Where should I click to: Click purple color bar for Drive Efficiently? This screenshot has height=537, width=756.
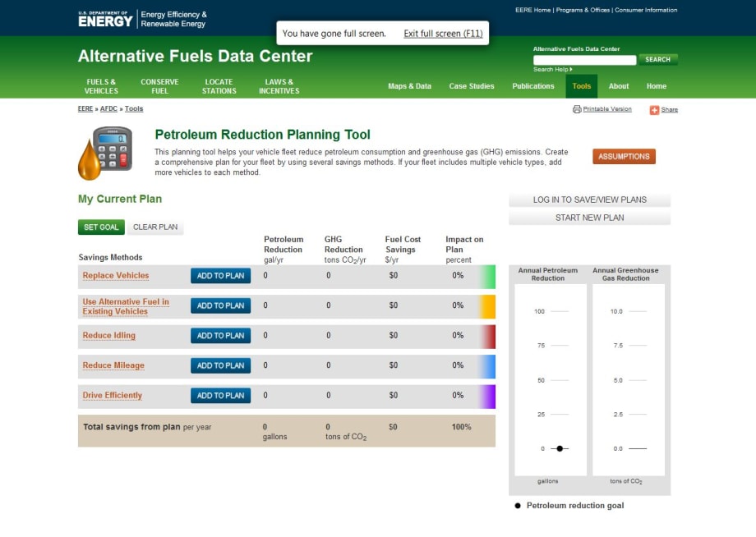487,397
